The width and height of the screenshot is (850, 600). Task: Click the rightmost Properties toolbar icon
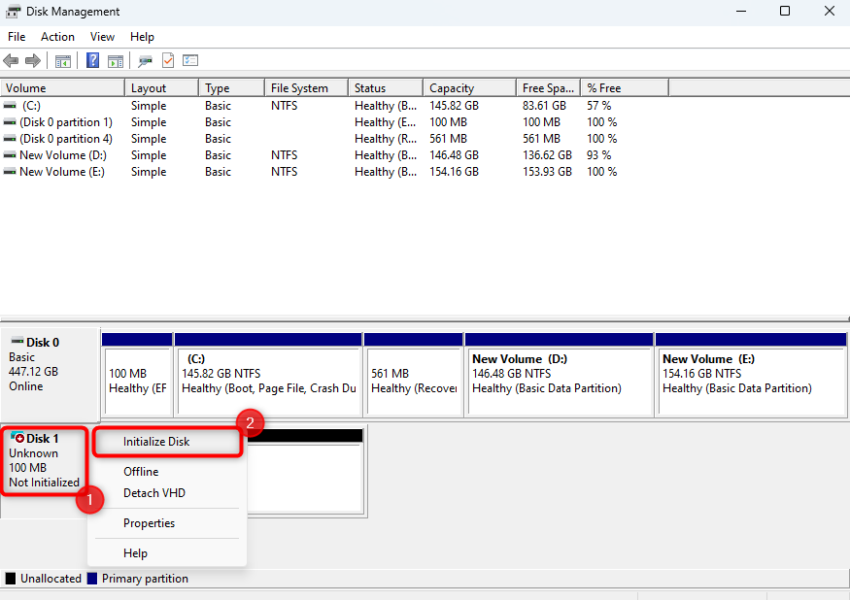[189, 60]
